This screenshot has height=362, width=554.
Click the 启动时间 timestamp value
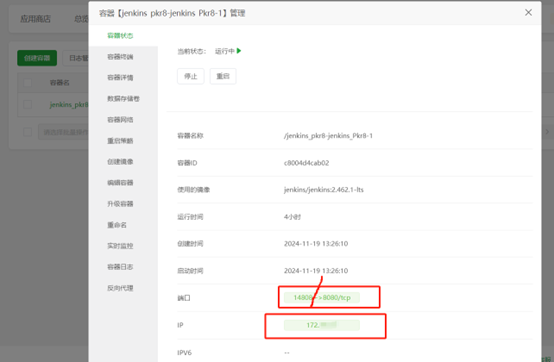coord(316,271)
